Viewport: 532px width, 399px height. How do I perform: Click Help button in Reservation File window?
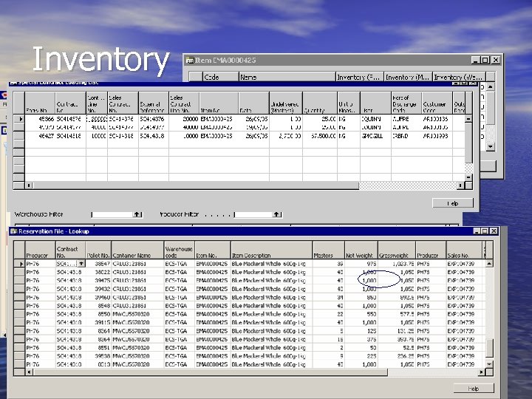tap(474, 389)
